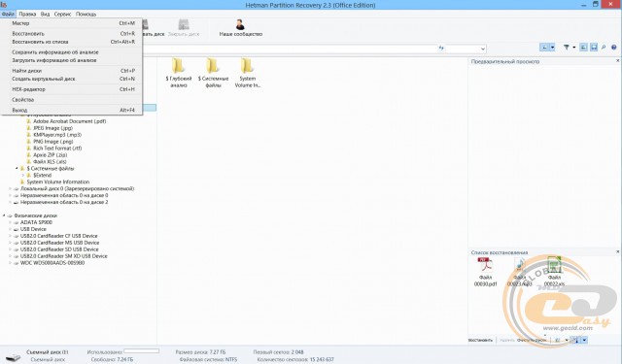Open the Правка menu
Screen dimensions: 622x364
point(27,14)
